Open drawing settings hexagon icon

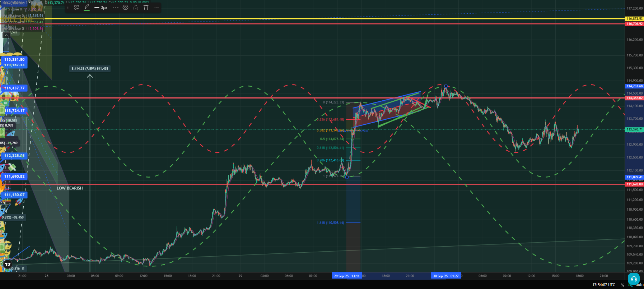tap(125, 7)
